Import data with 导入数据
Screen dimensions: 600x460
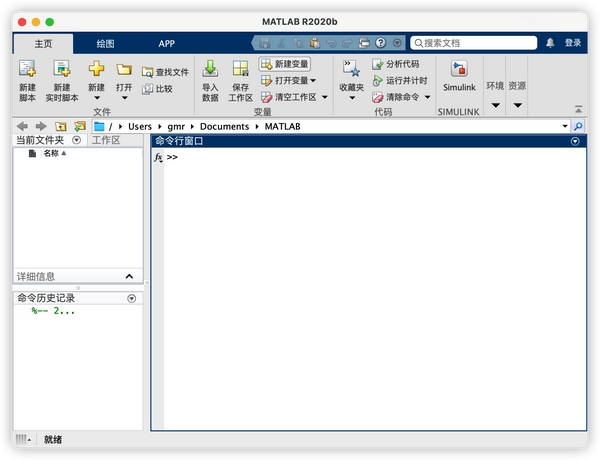tap(210, 81)
